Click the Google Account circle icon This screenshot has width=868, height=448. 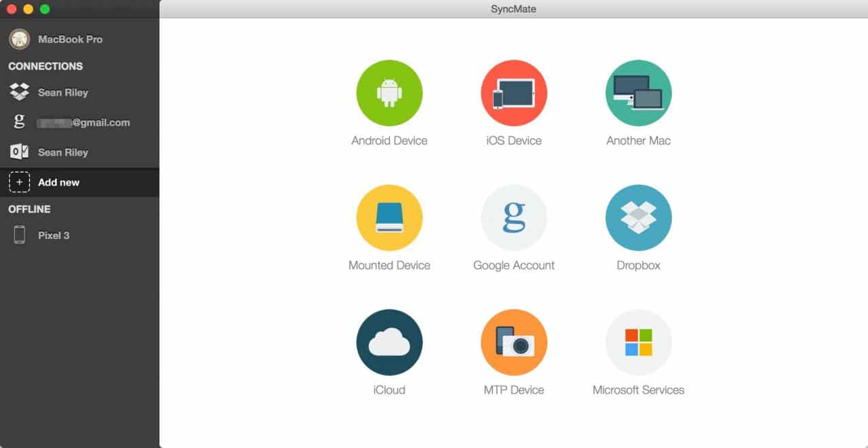[x=513, y=218]
